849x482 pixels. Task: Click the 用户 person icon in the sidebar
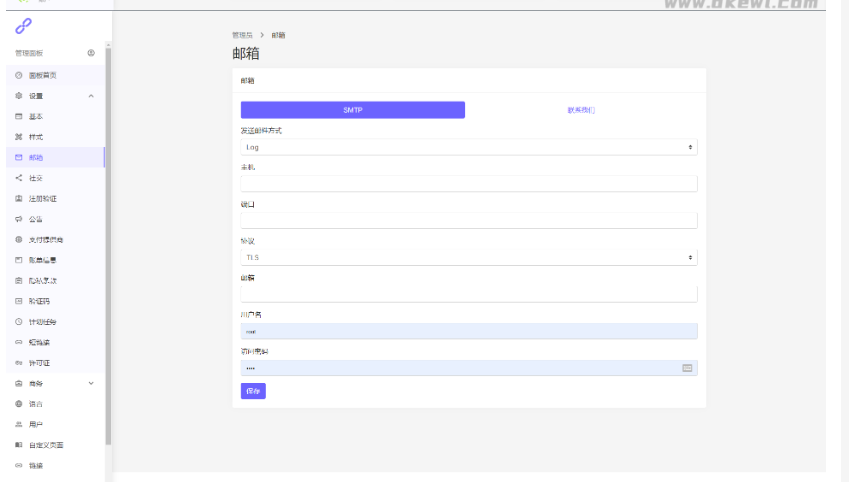[19, 424]
